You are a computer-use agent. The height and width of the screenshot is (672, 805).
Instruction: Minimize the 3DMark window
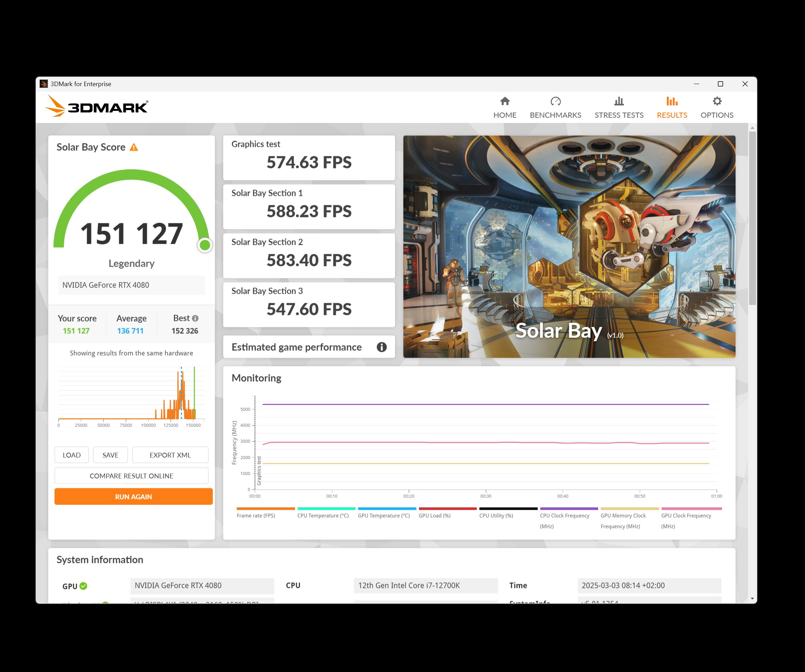click(696, 84)
